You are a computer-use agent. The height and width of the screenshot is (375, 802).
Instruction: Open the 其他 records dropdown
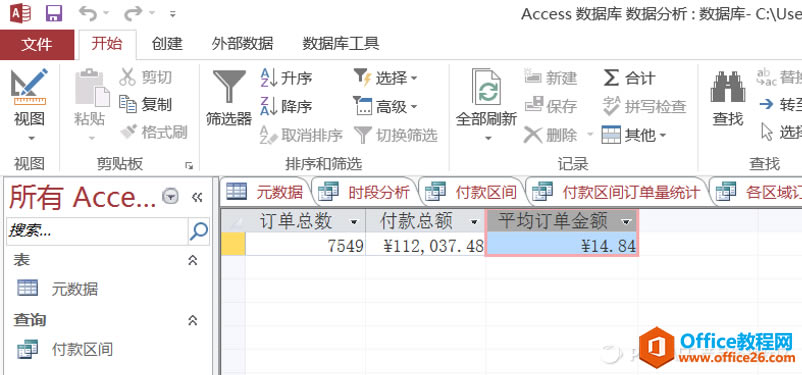634,135
